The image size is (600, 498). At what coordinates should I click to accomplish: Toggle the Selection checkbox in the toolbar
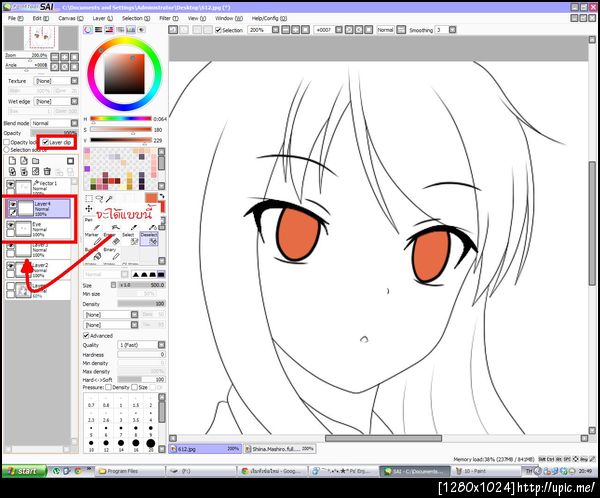click(x=218, y=30)
